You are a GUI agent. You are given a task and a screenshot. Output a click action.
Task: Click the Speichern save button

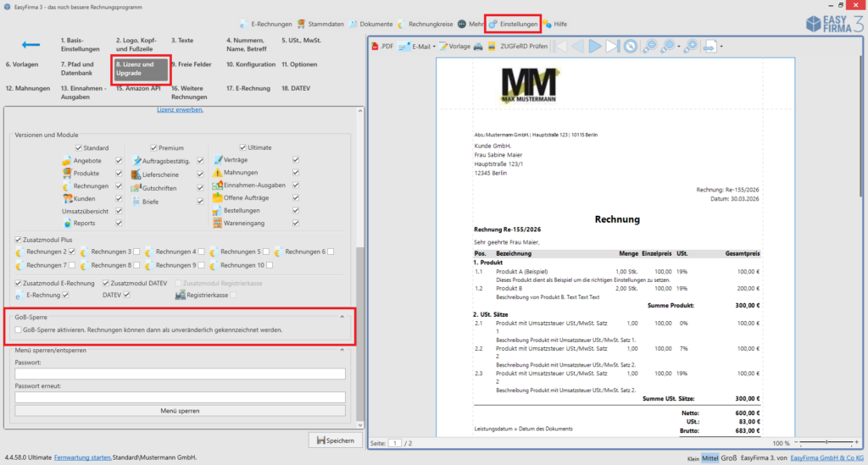(x=335, y=440)
